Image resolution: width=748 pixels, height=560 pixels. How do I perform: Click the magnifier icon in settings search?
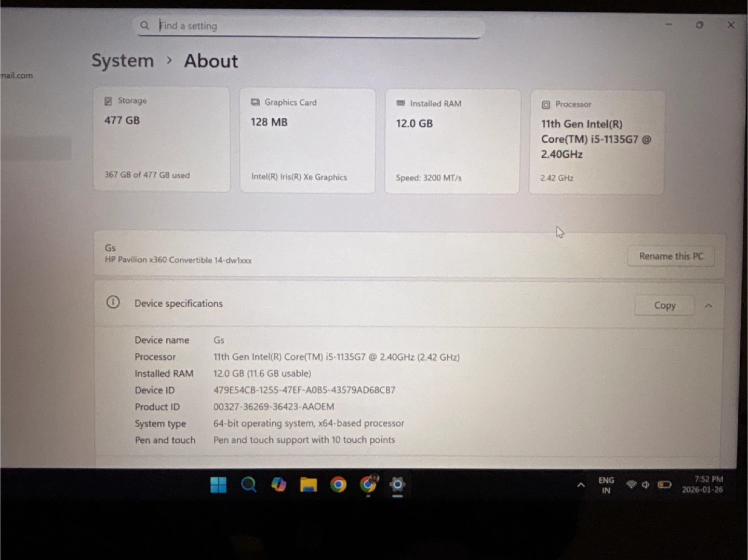(x=145, y=25)
